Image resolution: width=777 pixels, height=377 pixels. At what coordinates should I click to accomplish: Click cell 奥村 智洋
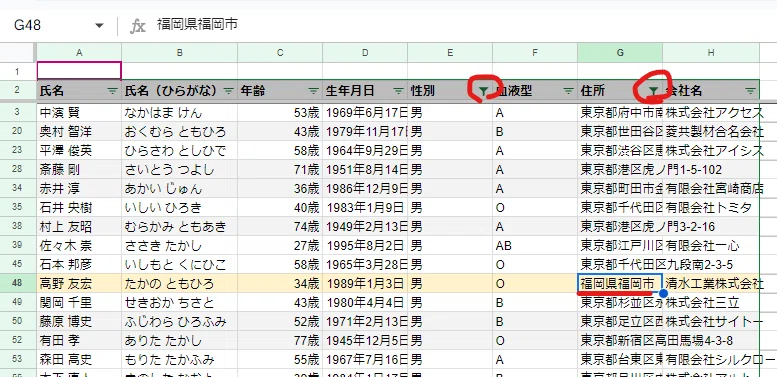coord(79,132)
